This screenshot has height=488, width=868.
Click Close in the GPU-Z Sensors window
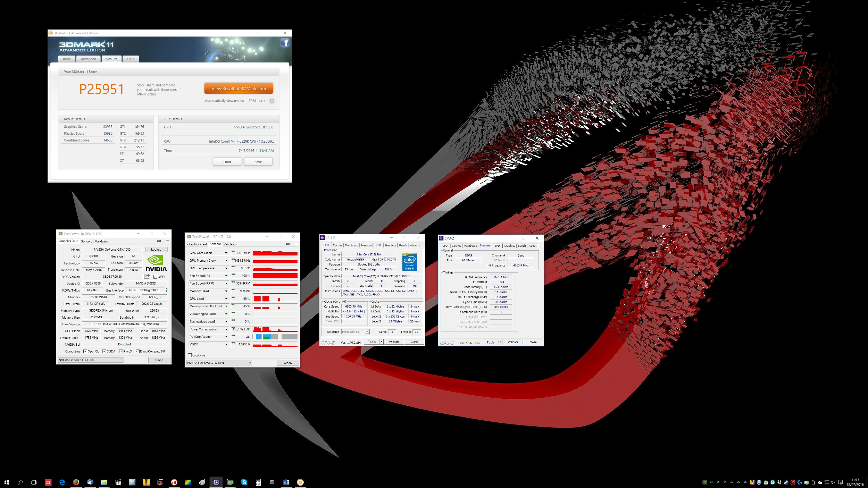(288, 363)
